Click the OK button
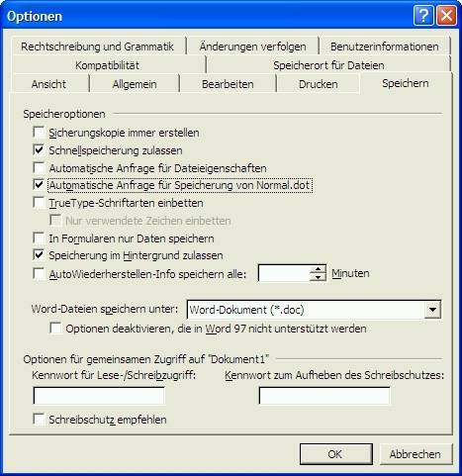This screenshot has height=476, width=462. tap(336, 454)
